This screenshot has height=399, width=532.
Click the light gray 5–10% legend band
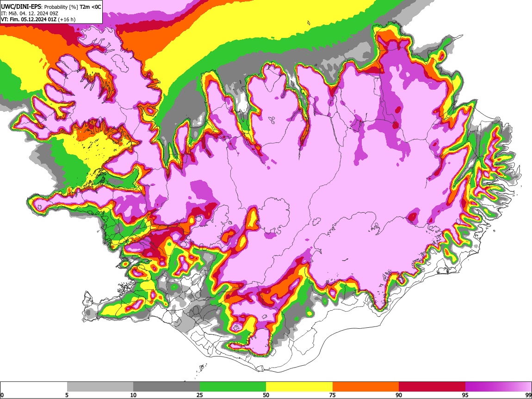coord(100,387)
